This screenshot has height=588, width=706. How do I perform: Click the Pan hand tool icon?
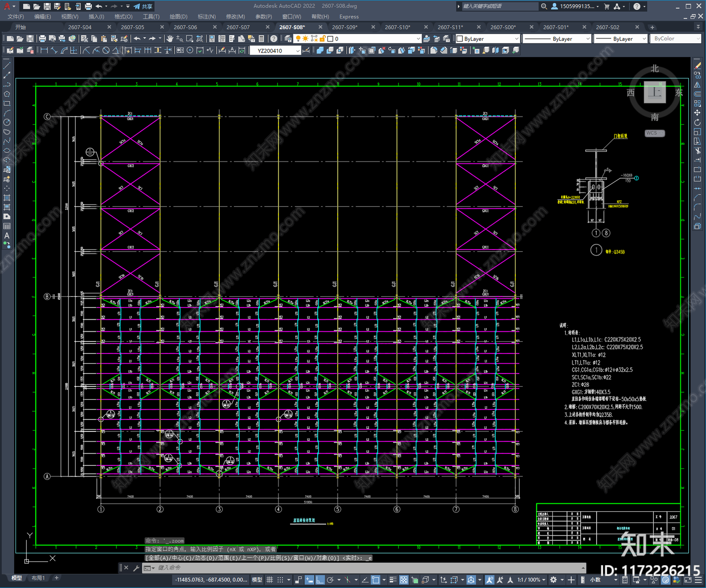pyautogui.click(x=170, y=39)
